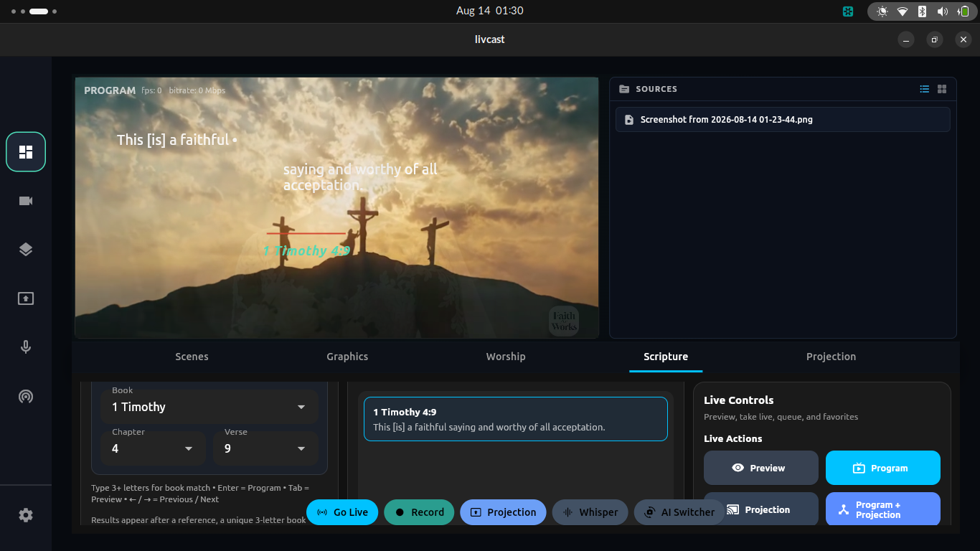Switch to the Scenes tab

coord(192,357)
